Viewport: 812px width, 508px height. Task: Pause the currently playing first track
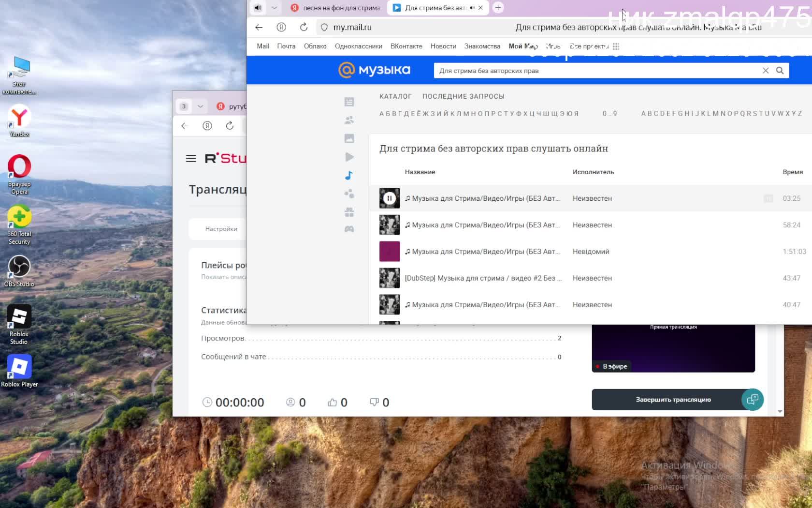click(x=389, y=198)
